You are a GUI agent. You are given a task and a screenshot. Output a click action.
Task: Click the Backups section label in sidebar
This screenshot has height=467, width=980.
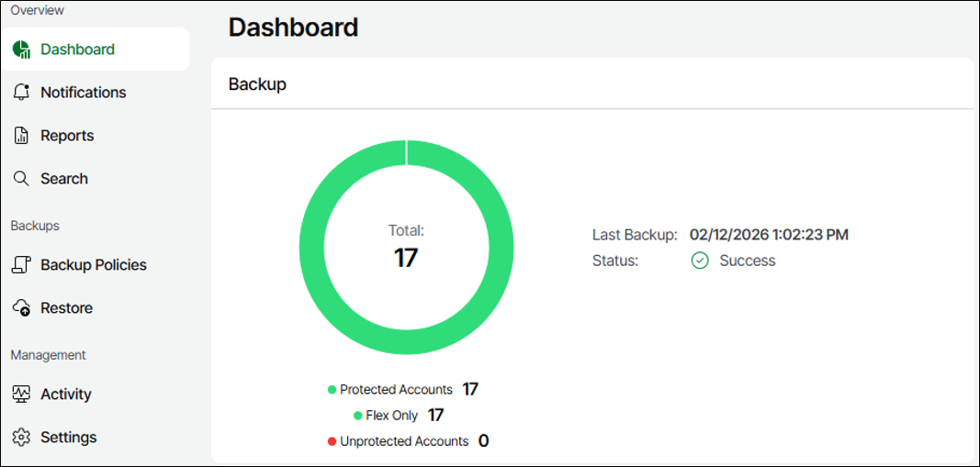click(35, 226)
